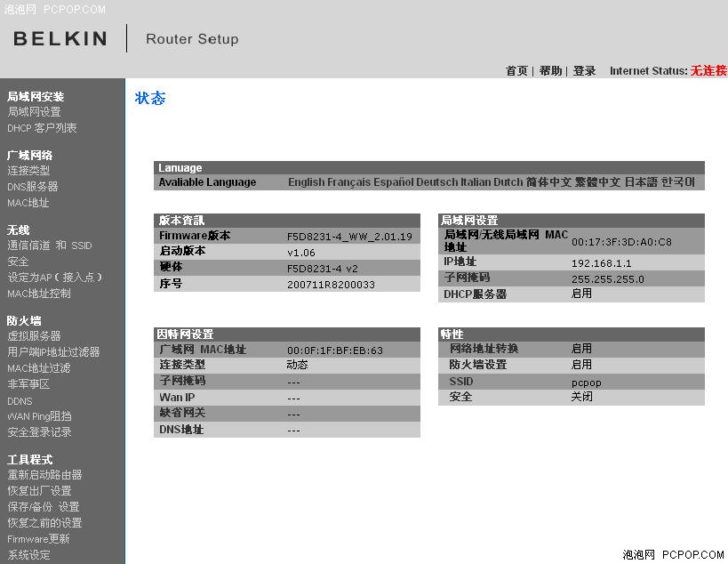Click the 首页 home link
728x564 pixels.
(x=516, y=71)
